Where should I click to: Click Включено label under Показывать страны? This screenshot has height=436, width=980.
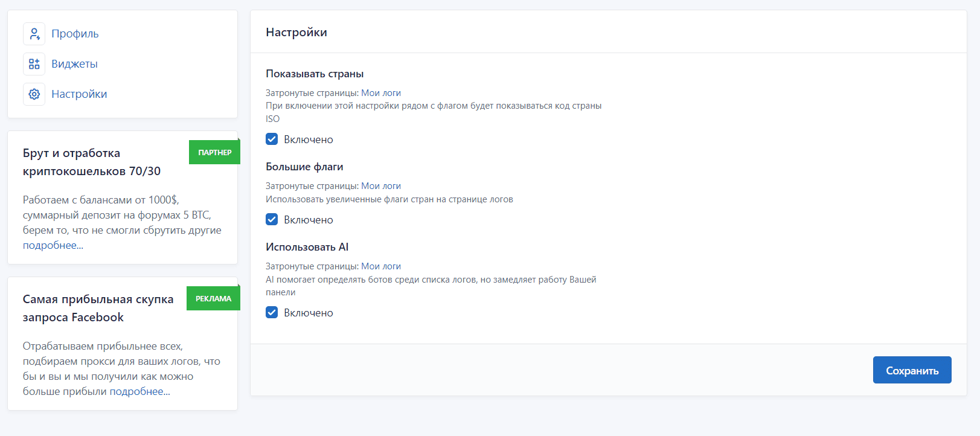tap(309, 139)
